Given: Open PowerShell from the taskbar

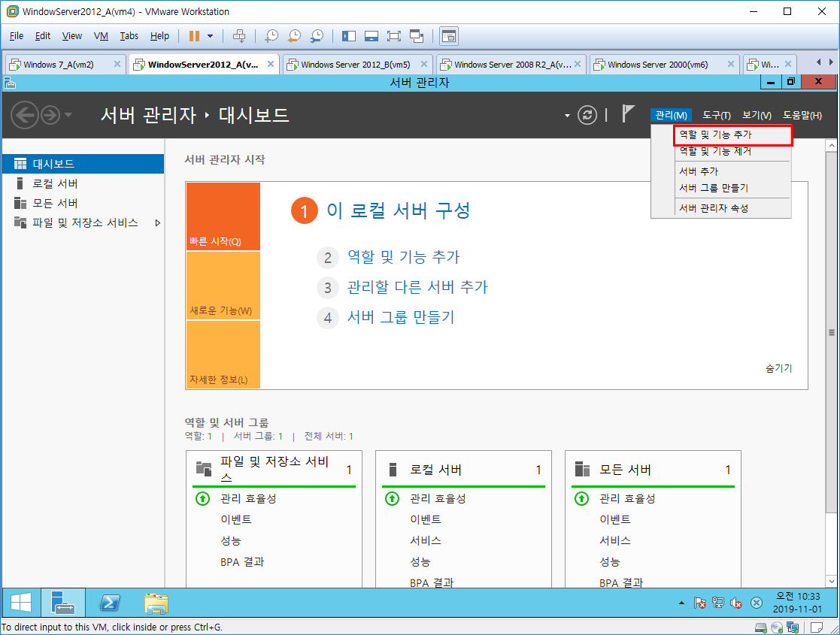Looking at the screenshot, I should coord(110,603).
